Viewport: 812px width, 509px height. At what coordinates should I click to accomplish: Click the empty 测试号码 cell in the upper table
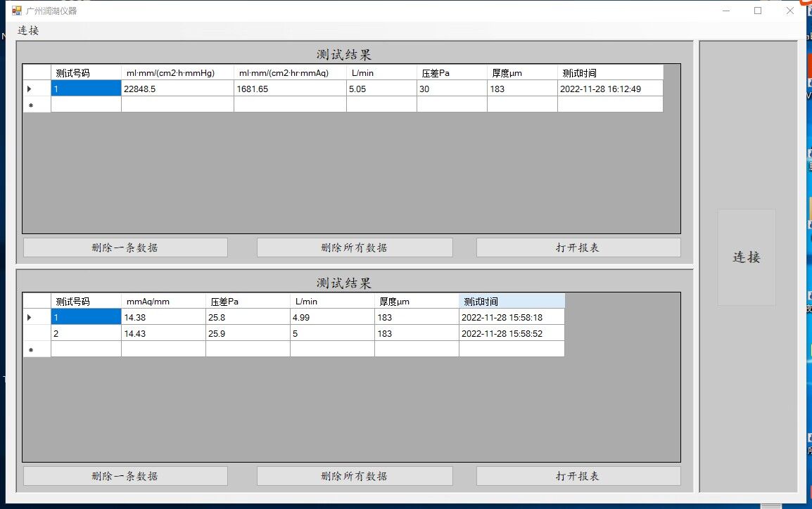pyautogui.click(x=86, y=105)
